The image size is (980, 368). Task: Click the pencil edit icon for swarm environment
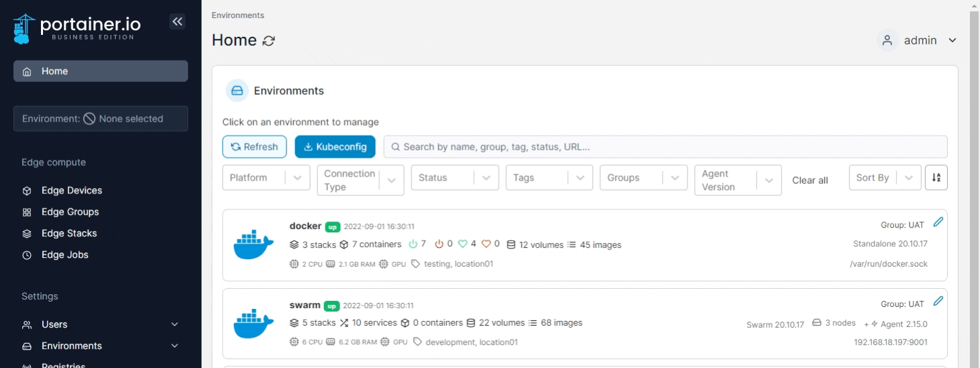[938, 301]
